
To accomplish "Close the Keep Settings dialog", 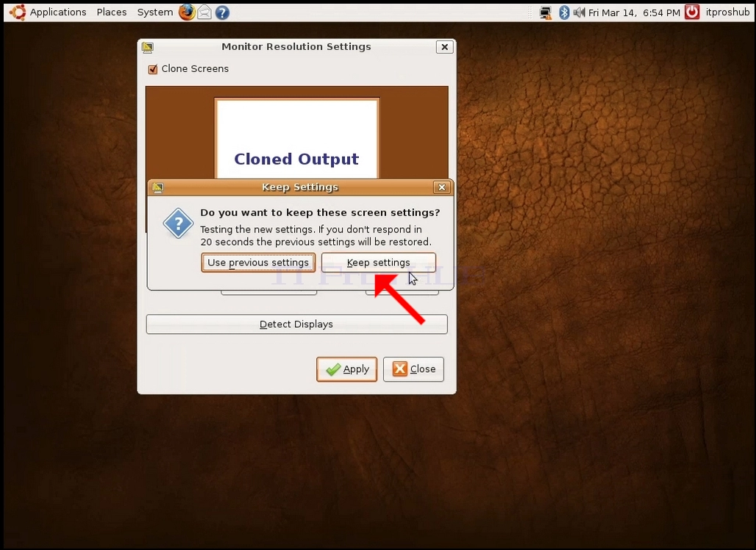I will point(442,187).
